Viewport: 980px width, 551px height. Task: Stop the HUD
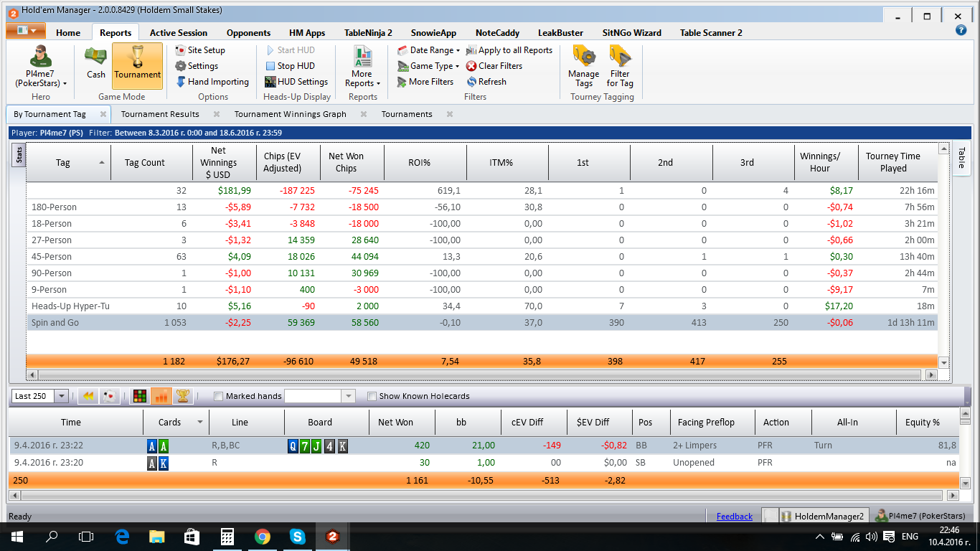(289, 66)
